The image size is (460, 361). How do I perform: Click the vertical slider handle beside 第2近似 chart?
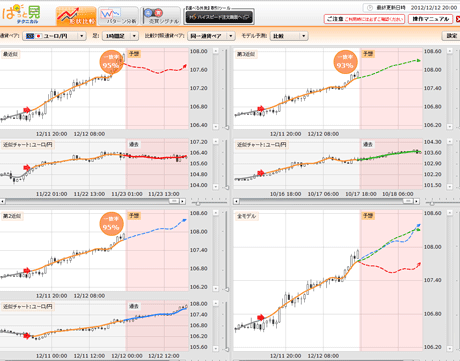(227, 290)
